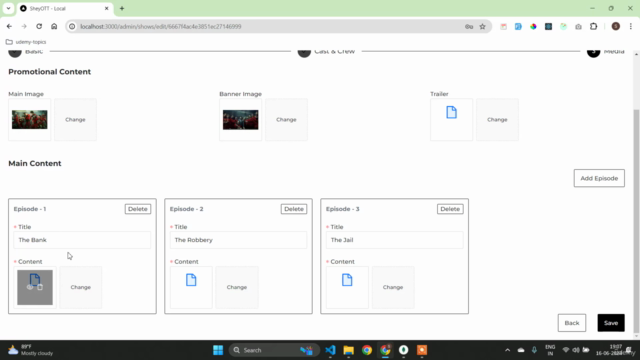This screenshot has height=360, width=640.
Task: Save the show
Action: point(611,323)
